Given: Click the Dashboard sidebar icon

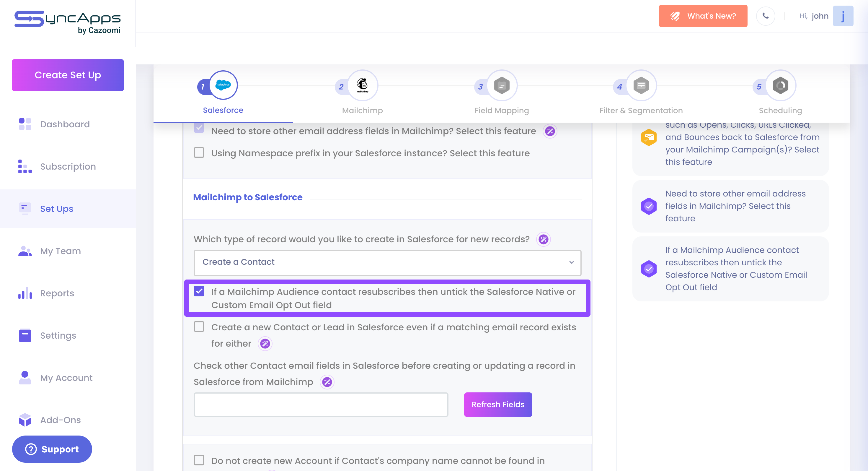Looking at the screenshot, I should [x=25, y=124].
